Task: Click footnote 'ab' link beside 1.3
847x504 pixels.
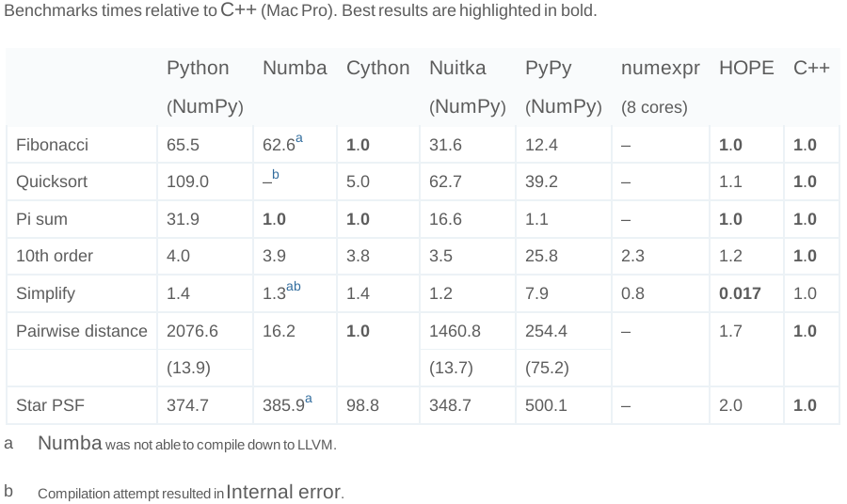Action: click(293, 287)
